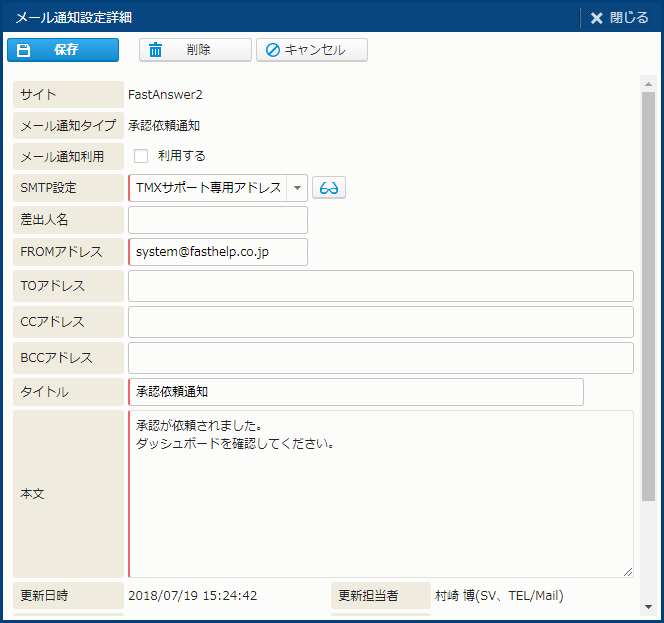Click the vertical scrollbar up arrow
This screenshot has width=664, height=623.
[x=648, y=83]
